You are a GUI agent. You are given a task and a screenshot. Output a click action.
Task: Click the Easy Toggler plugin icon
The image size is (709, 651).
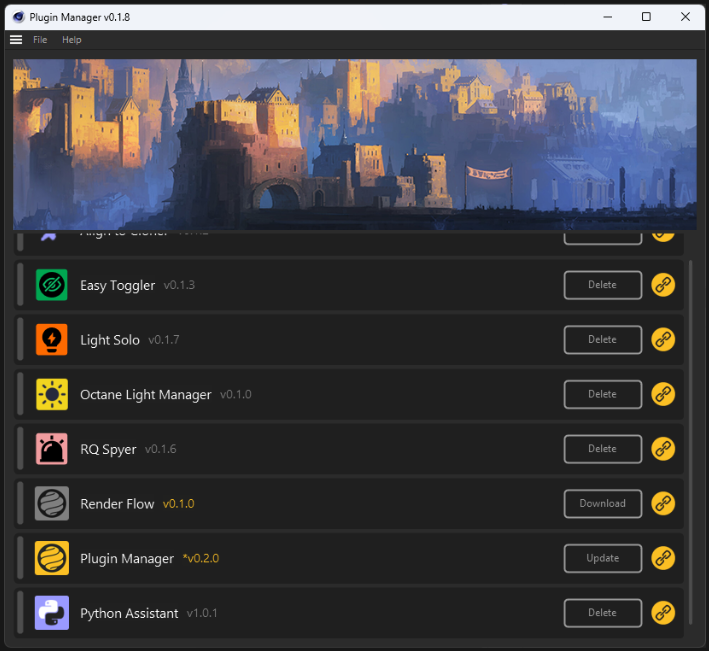click(x=52, y=285)
